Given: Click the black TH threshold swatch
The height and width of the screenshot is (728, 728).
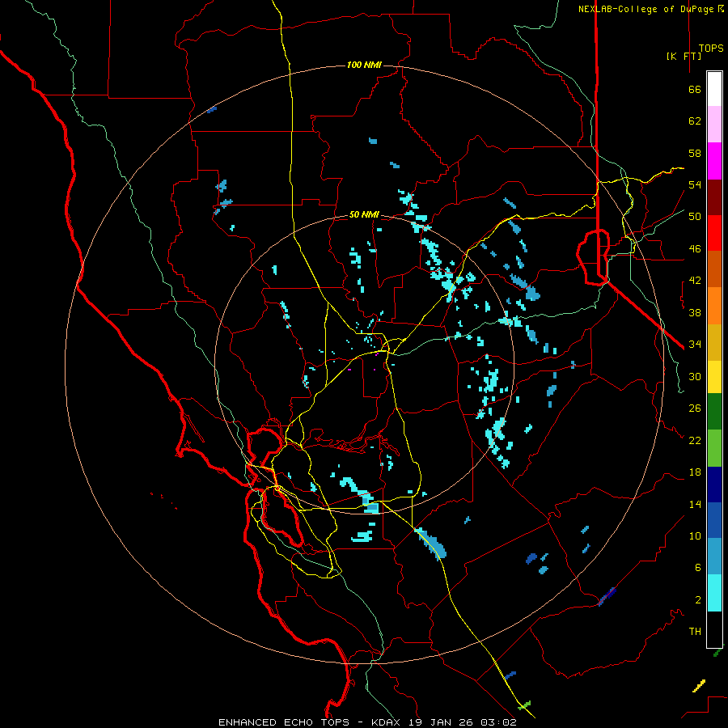Looking at the screenshot, I should (714, 629).
